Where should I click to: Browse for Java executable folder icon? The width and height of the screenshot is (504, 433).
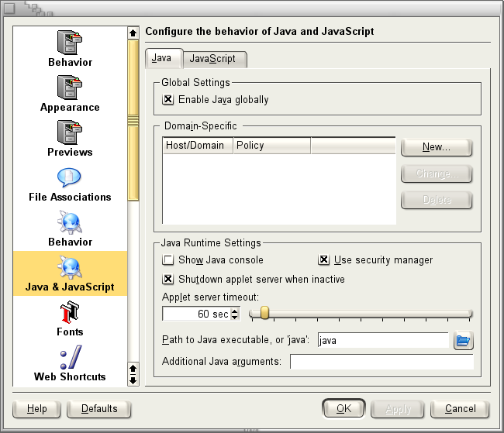[463, 340]
